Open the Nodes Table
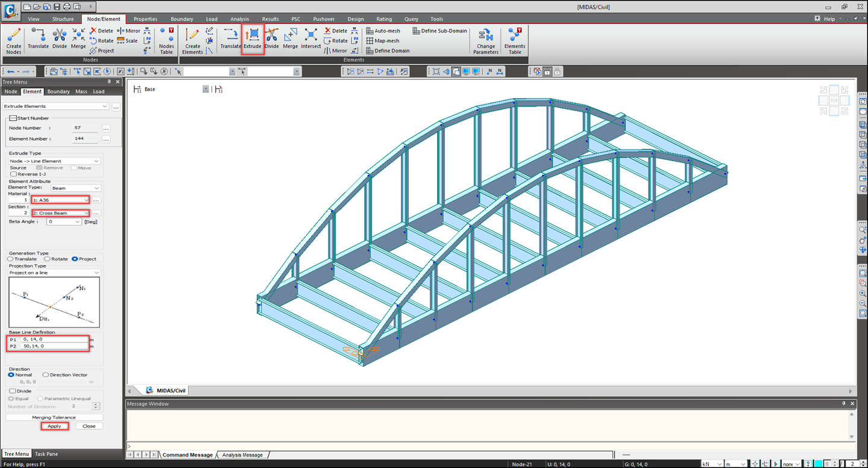This screenshot has height=468, width=868. coord(166,40)
